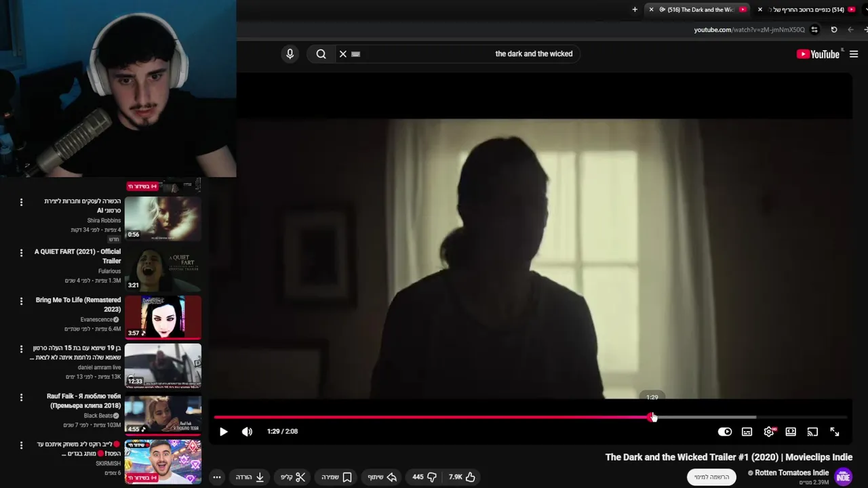Image resolution: width=868 pixels, height=488 pixels.
Task: Click the שמירה save button
Action: [x=337, y=477]
